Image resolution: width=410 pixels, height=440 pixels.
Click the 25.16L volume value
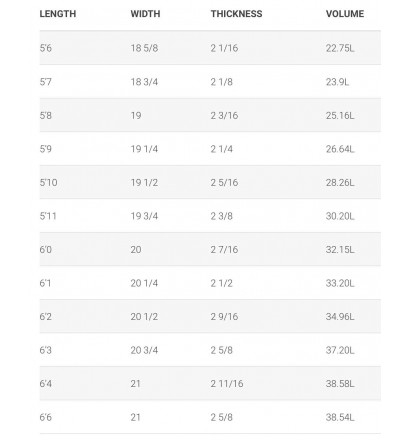[340, 115]
